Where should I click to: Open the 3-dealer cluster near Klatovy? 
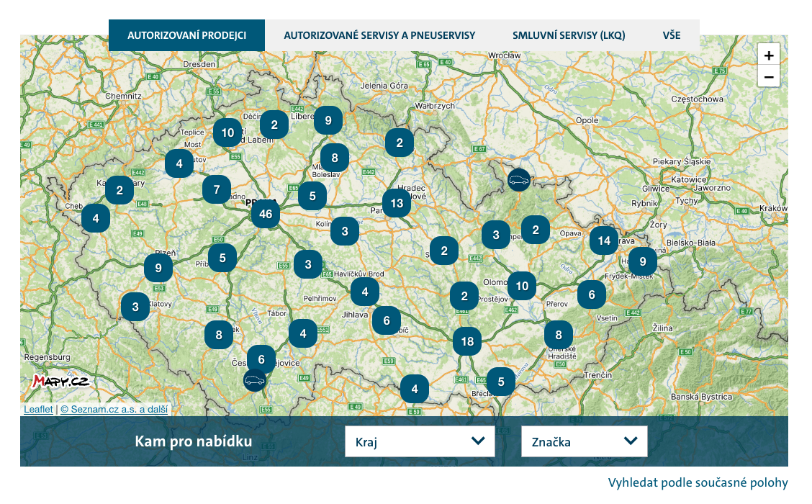(x=135, y=307)
